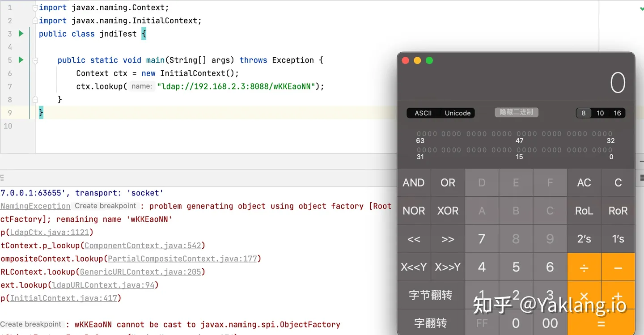Toggle binary bit 63 in calculator
Screen dimensions: 644x335
[419, 134]
